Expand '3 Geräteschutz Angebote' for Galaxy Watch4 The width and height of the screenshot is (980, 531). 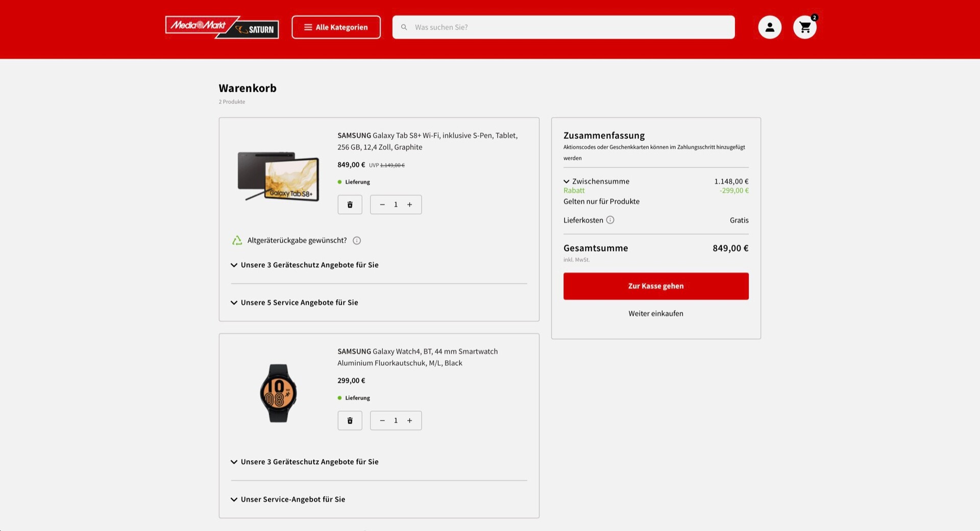[305, 462]
